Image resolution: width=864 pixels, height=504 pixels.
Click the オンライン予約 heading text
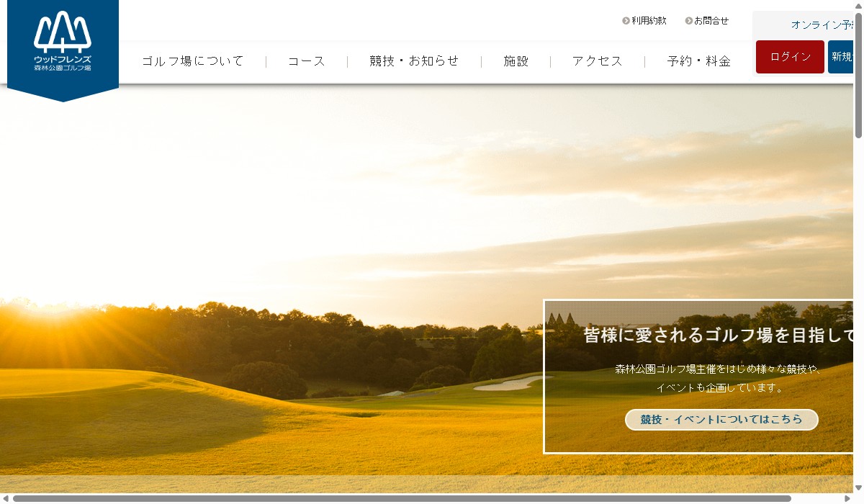(822, 24)
